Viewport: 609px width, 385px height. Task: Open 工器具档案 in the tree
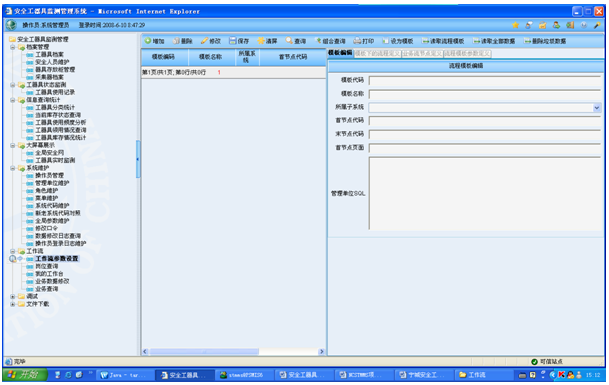tap(49, 54)
